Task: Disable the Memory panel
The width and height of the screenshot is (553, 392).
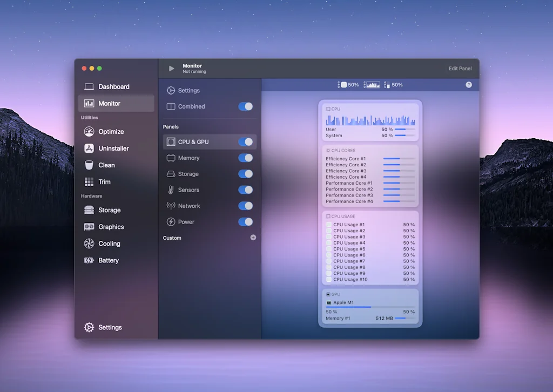Action: point(246,158)
